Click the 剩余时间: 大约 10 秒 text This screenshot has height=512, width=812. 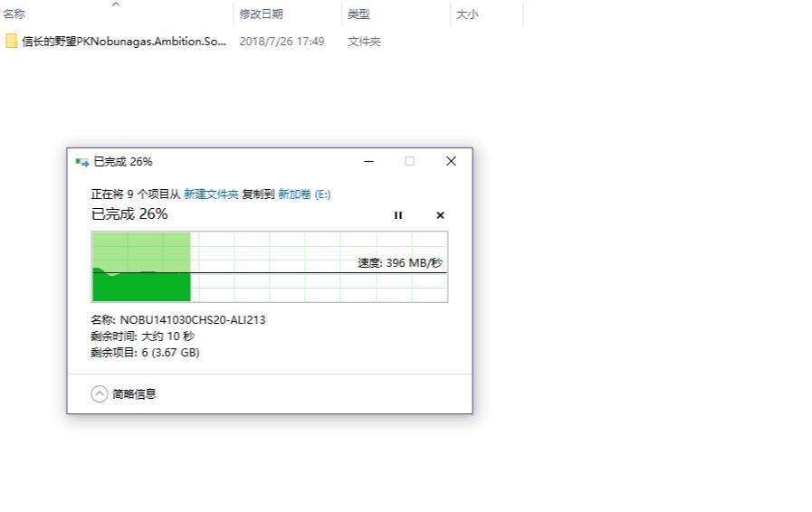(142, 336)
